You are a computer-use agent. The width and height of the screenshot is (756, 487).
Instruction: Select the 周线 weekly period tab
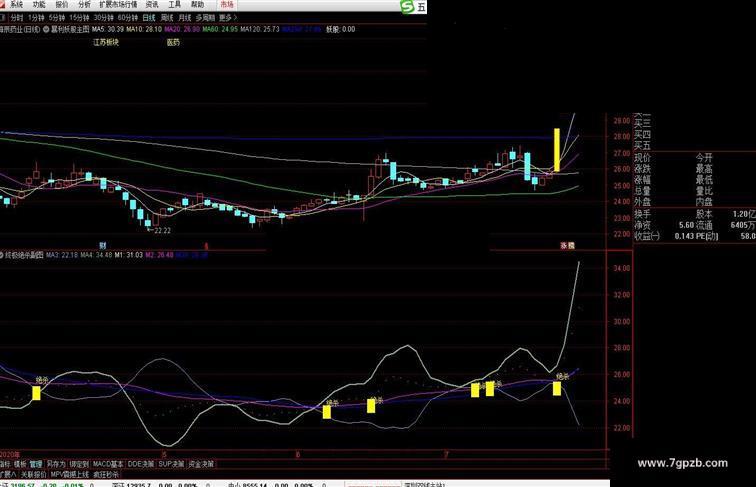click(x=167, y=18)
